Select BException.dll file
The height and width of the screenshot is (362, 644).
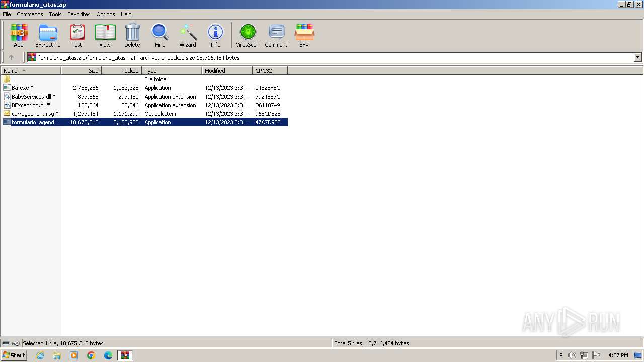click(144, 105)
